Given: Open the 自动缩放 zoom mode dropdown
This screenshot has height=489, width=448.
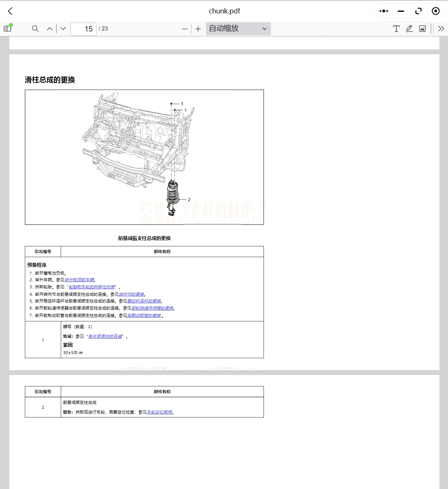Looking at the screenshot, I should [238, 29].
